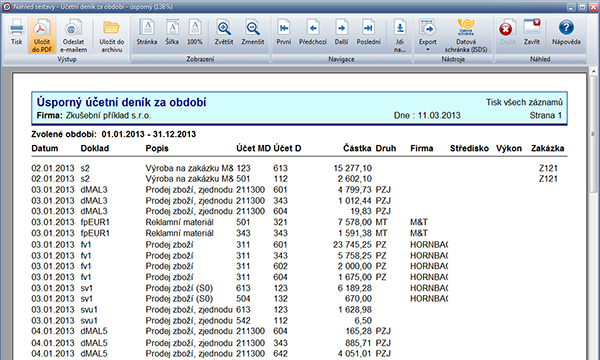Click the Výkon column header
Viewport: 600px width, 360px height.
(509, 148)
